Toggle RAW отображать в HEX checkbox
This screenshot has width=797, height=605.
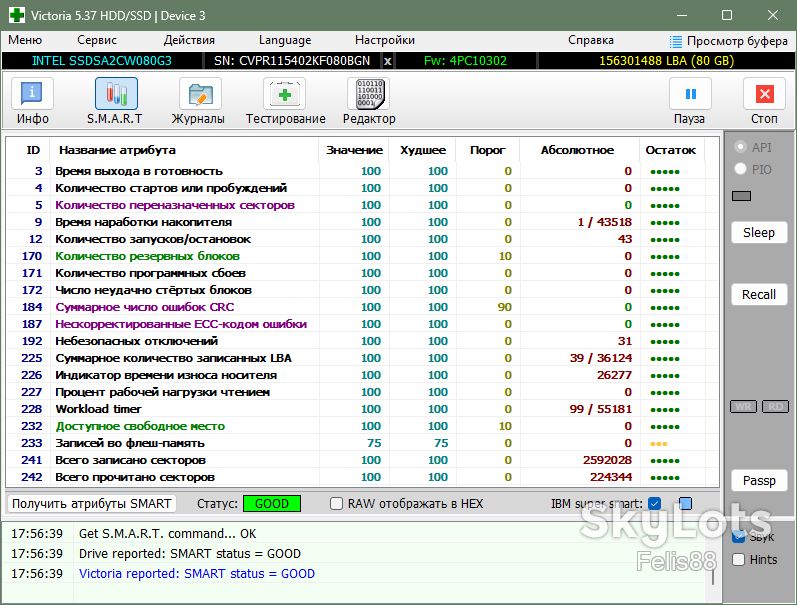(336, 503)
